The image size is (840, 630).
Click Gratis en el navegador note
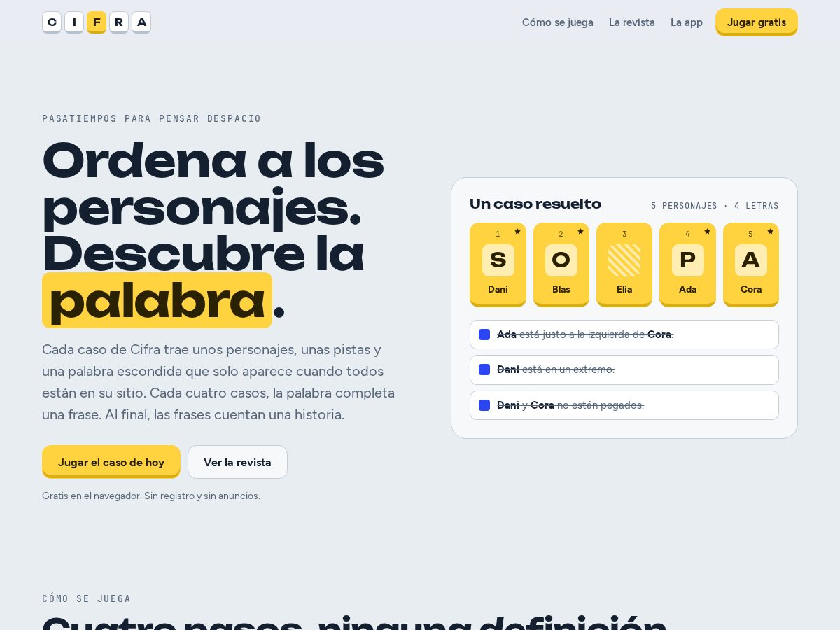pyautogui.click(x=151, y=496)
